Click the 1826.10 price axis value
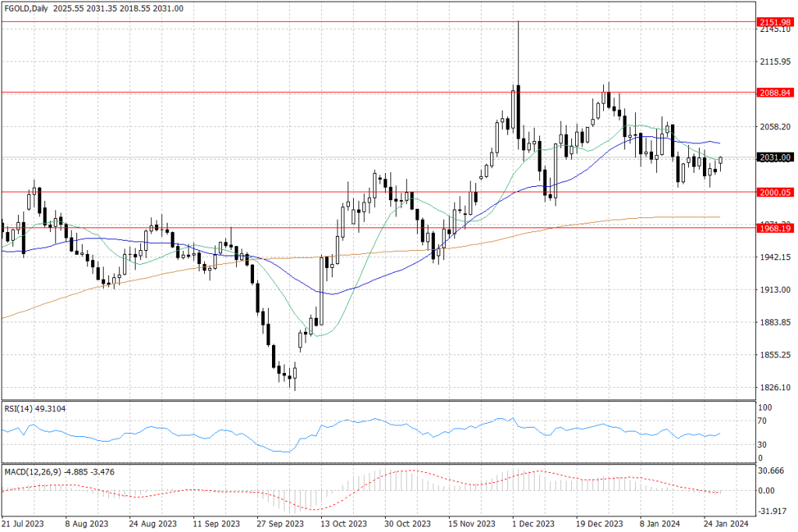The height and width of the screenshot is (532, 798). (x=773, y=387)
